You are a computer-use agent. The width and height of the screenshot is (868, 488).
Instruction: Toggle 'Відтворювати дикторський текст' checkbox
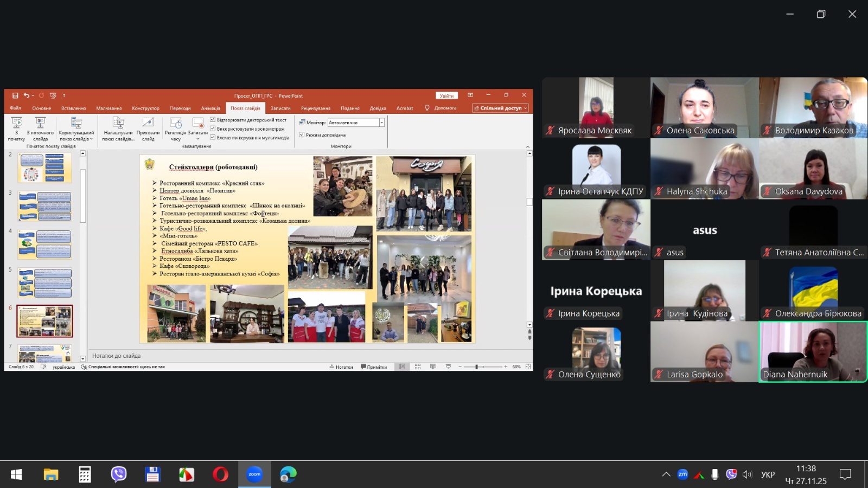tap(213, 120)
